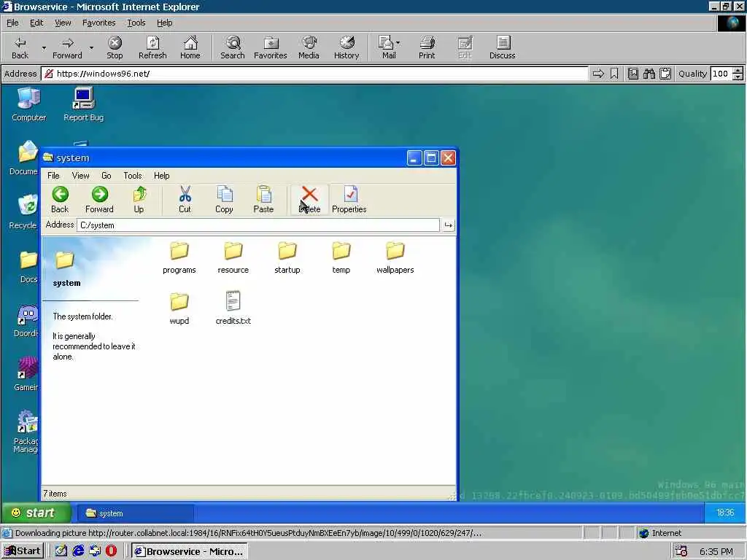
Task: Click the Report Bug desktop shortcut
Action: 83,105
